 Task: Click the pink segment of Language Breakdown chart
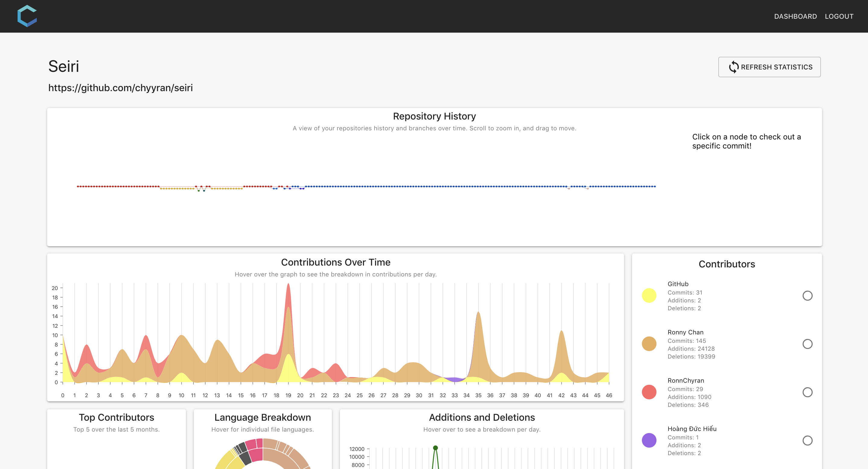[x=255, y=454]
